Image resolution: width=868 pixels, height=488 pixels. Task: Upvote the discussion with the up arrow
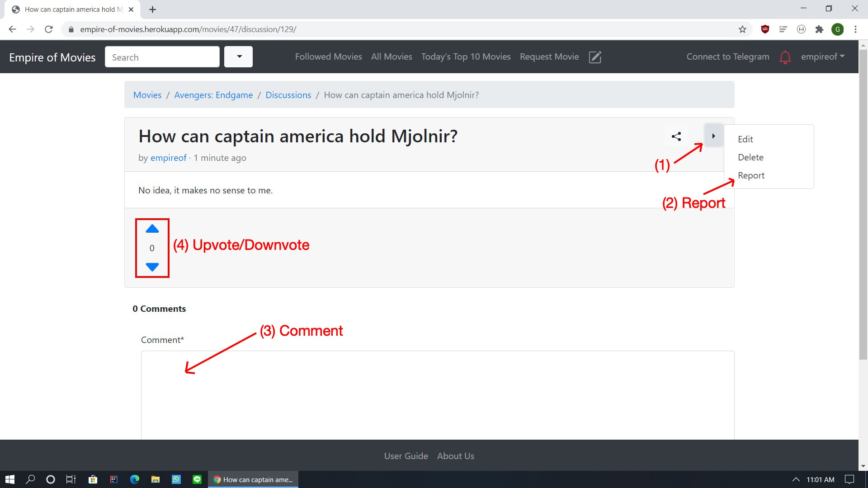click(x=152, y=229)
